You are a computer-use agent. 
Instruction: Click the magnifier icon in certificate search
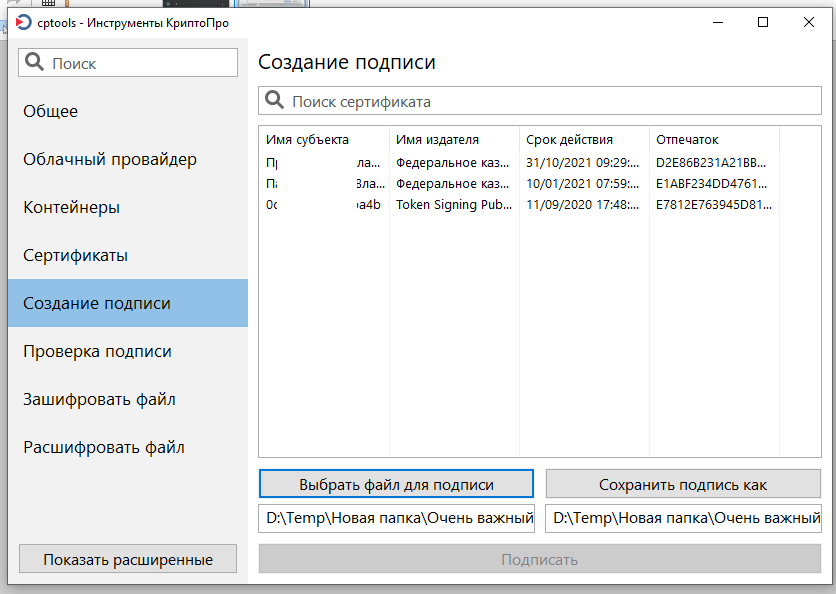[274, 102]
